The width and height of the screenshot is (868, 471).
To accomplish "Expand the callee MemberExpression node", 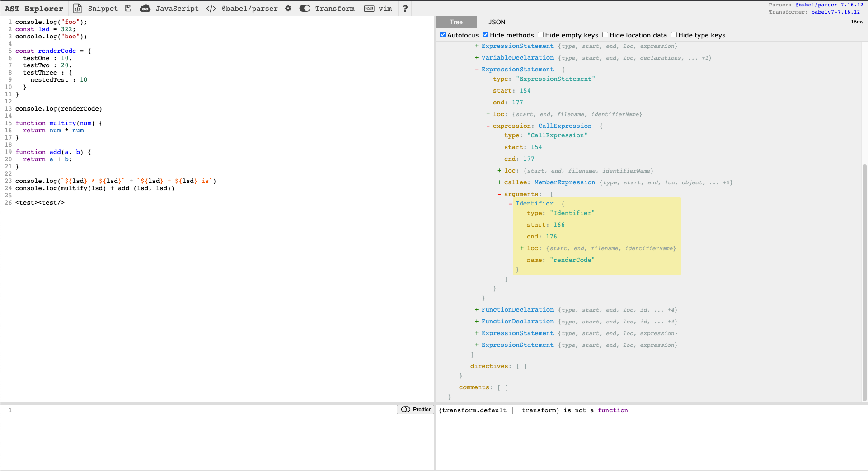I will 500,182.
